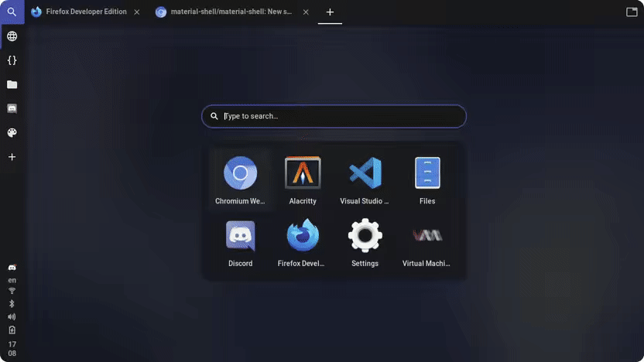Launch Visual Studio Code from the app grid

click(365, 180)
